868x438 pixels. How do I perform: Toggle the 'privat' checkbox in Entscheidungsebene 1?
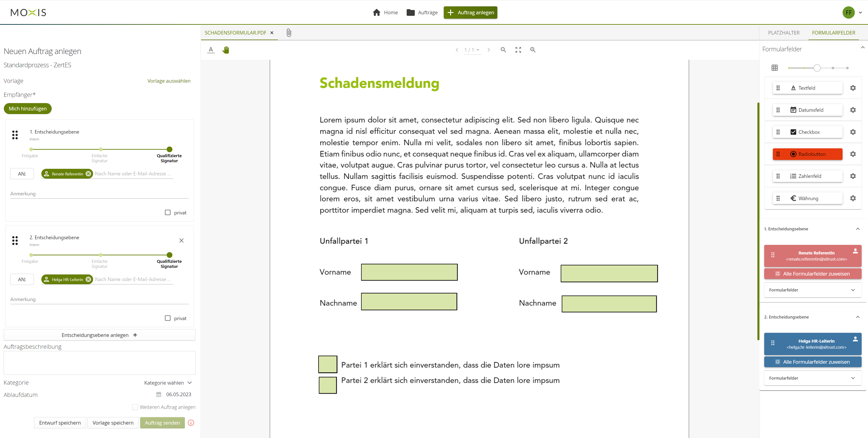point(167,212)
